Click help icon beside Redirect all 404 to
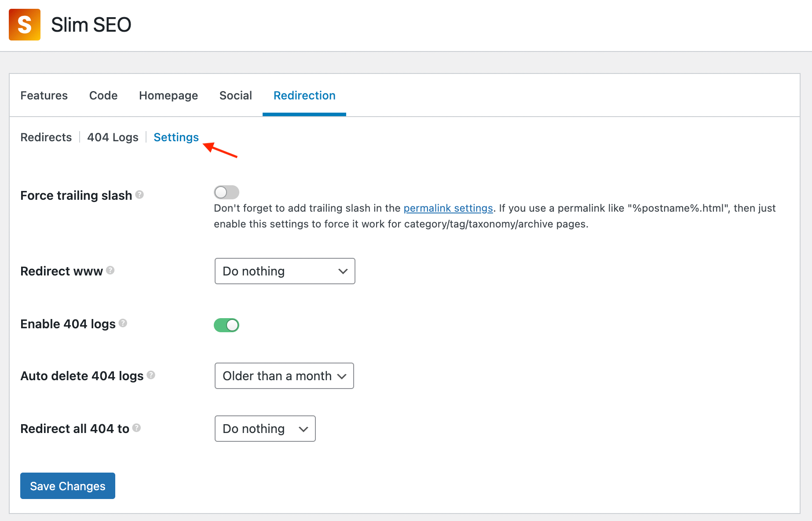Screen dimensions: 812x521 coord(137,428)
